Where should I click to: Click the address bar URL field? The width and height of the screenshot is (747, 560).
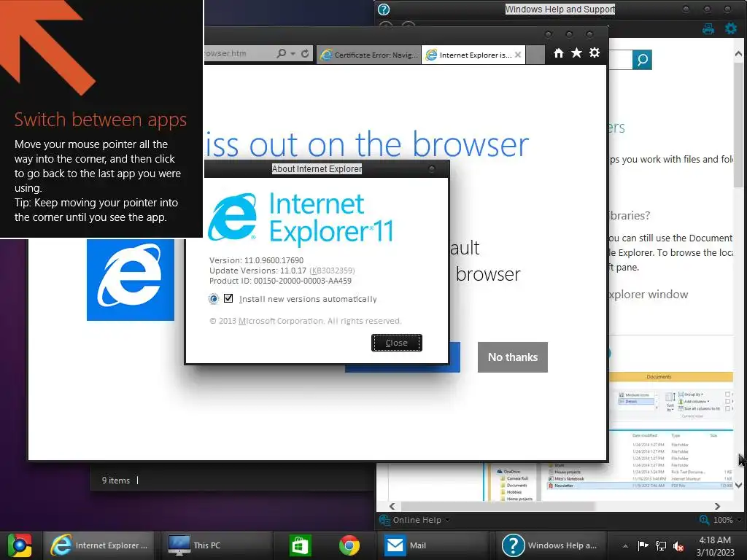click(239, 53)
